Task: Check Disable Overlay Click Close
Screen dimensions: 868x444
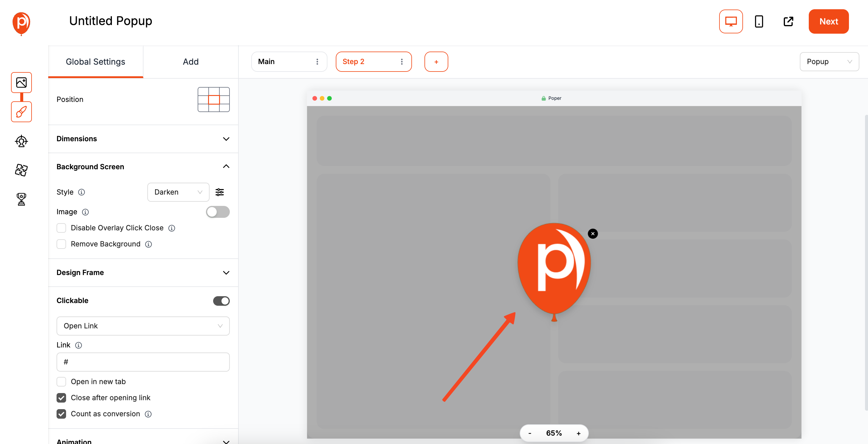Action: 61,228
